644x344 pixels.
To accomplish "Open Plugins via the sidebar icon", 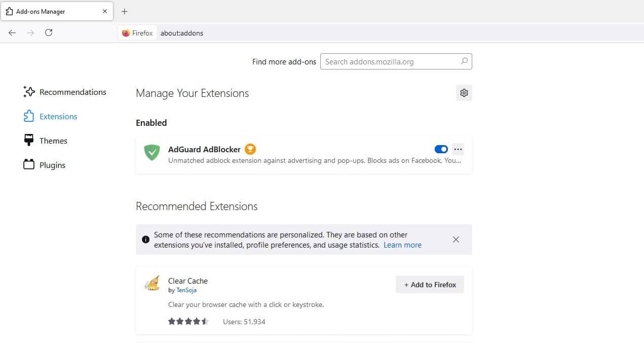I will [29, 164].
